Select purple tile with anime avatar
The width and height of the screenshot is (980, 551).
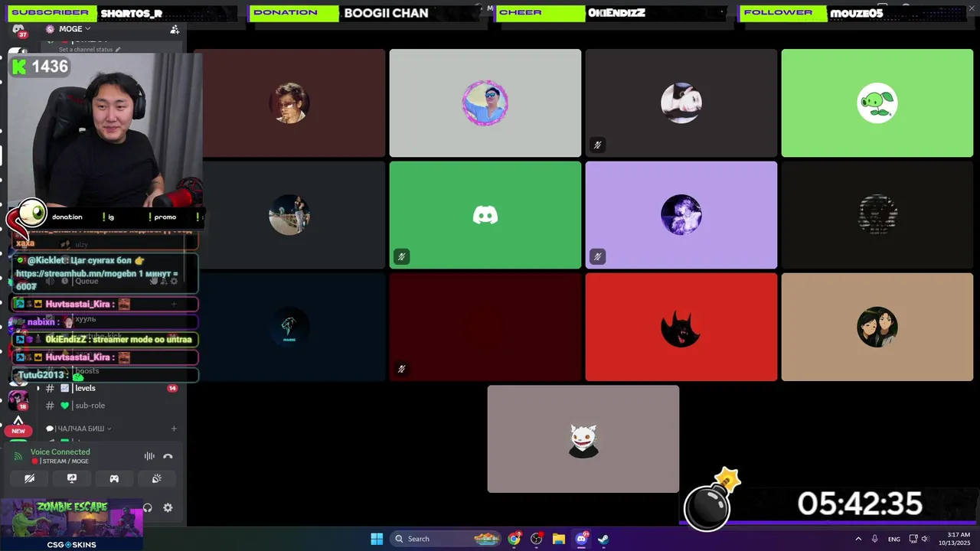[681, 215]
